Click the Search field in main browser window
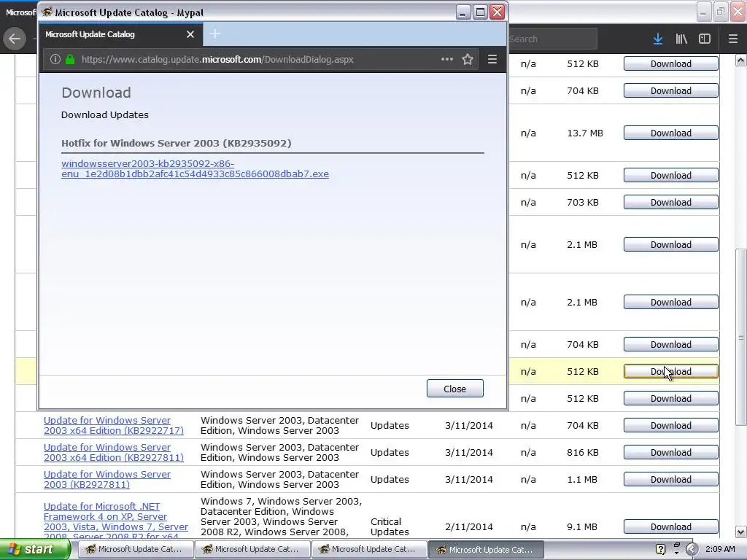The image size is (747, 560). (553, 39)
